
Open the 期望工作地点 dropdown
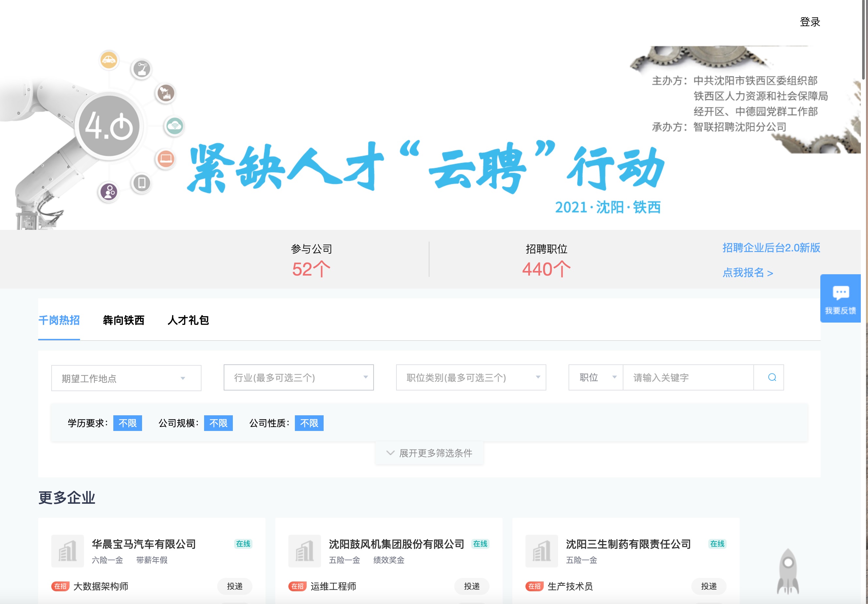point(126,378)
